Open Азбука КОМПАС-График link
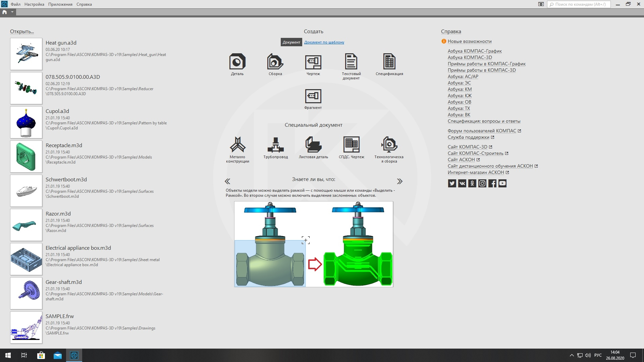The width and height of the screenshot is (644, 362). click(475, 51)
